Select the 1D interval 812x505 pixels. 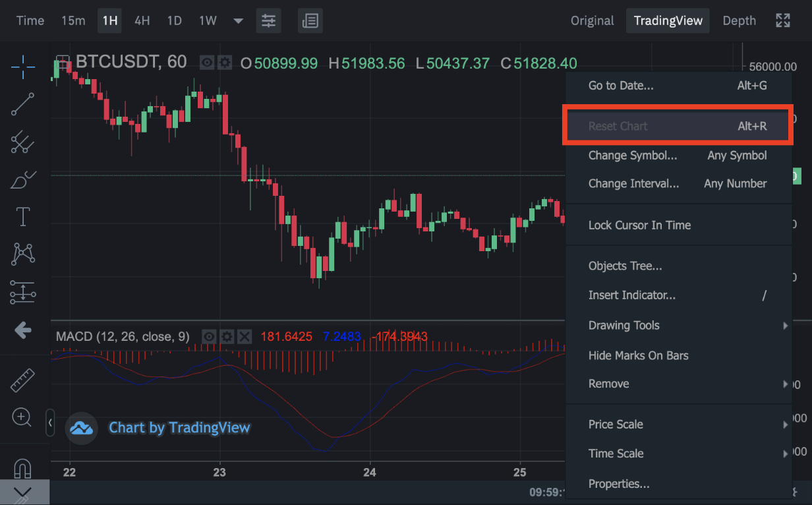click(x=174, y=20)
